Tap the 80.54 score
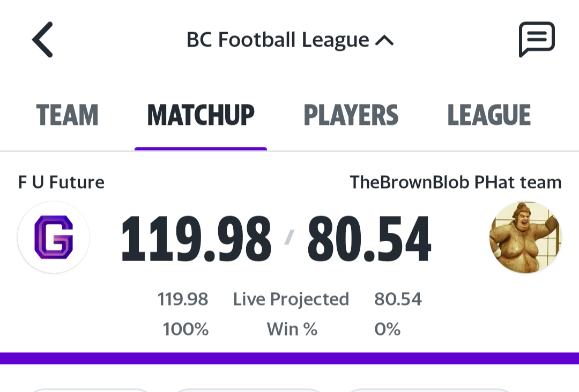Screen dimensions: 579x392 (369, 239)
